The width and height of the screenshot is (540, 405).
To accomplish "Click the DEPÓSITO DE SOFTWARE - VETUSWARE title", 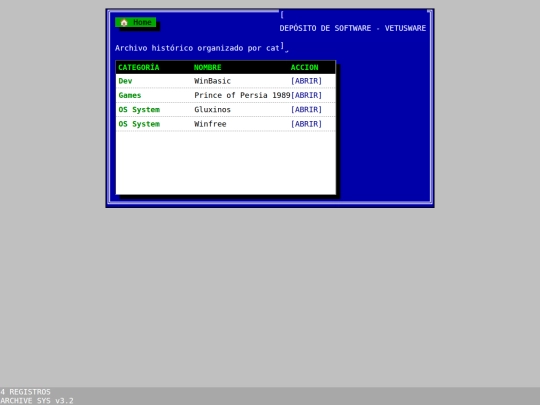I will click(x=353, y=28).
